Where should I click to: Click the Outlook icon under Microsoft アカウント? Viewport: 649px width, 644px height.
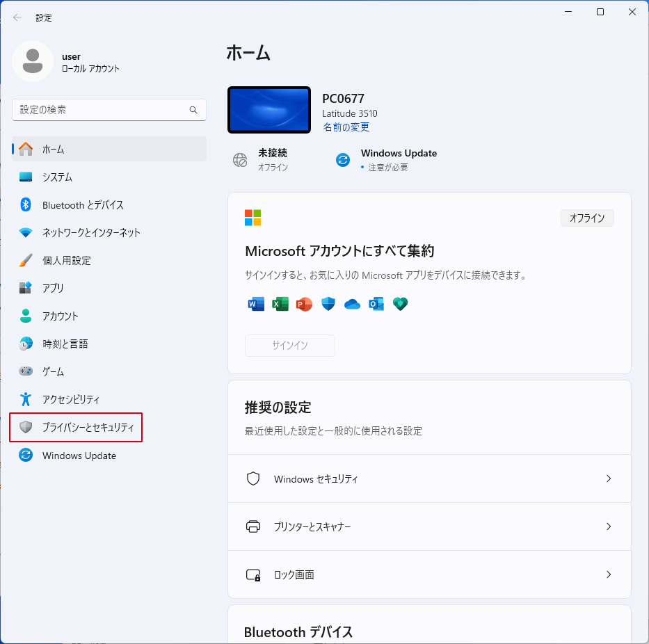(x=376, y=304)
